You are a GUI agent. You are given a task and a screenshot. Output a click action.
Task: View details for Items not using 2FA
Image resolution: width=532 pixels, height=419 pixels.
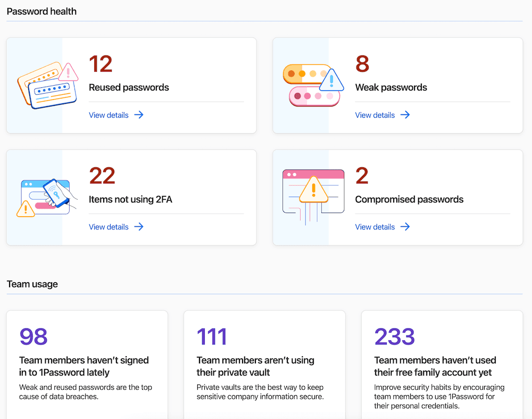click(109, 227)
